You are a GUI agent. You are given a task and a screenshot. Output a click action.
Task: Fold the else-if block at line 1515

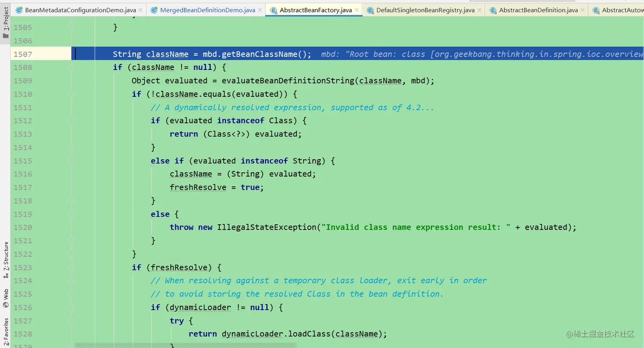[71, 161]
